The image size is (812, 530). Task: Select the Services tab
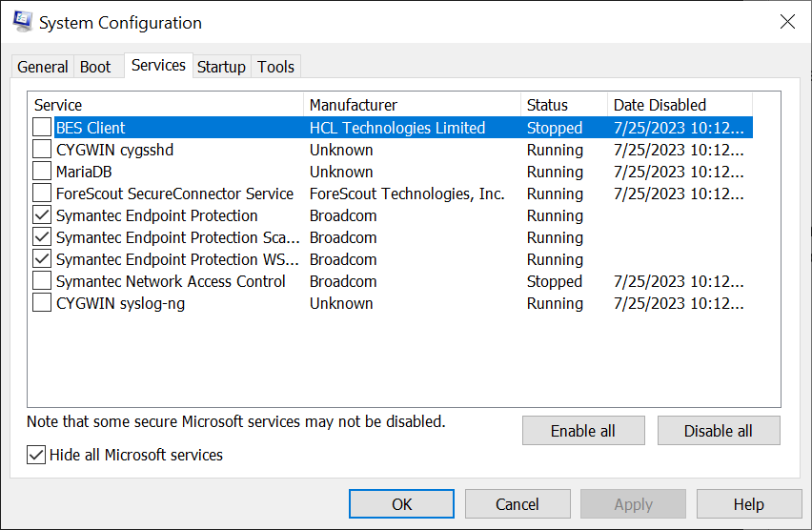158,65
